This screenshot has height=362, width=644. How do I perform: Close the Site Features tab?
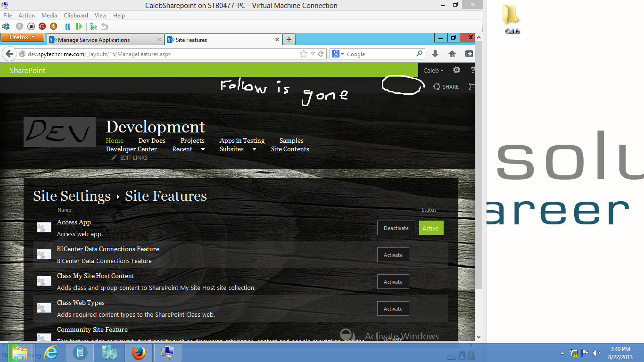pyautogui.click(x=277, y=40)
